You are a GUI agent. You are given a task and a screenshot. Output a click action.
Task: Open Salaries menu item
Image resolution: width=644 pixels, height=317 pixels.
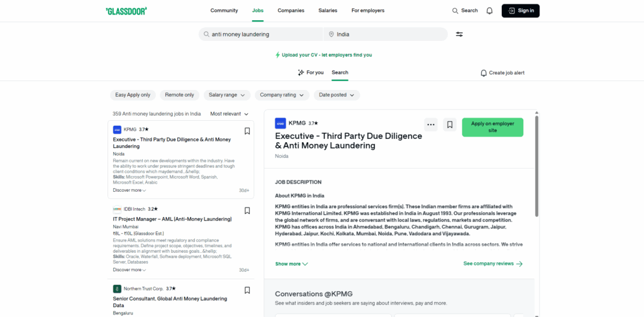point(328,11)
